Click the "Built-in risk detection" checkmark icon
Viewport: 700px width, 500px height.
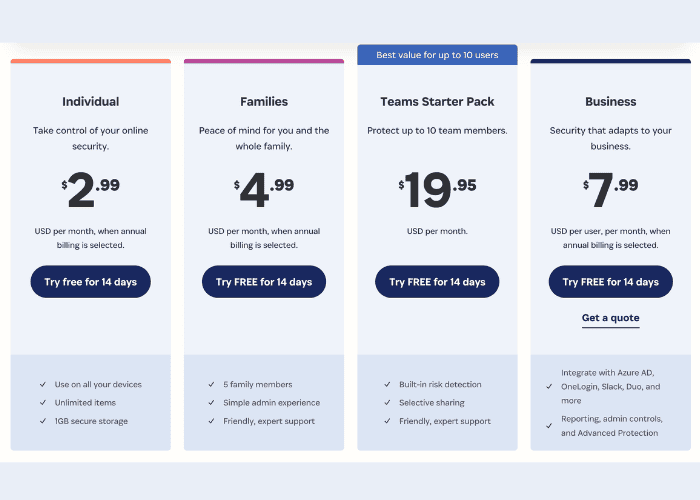tap(387, 384)
